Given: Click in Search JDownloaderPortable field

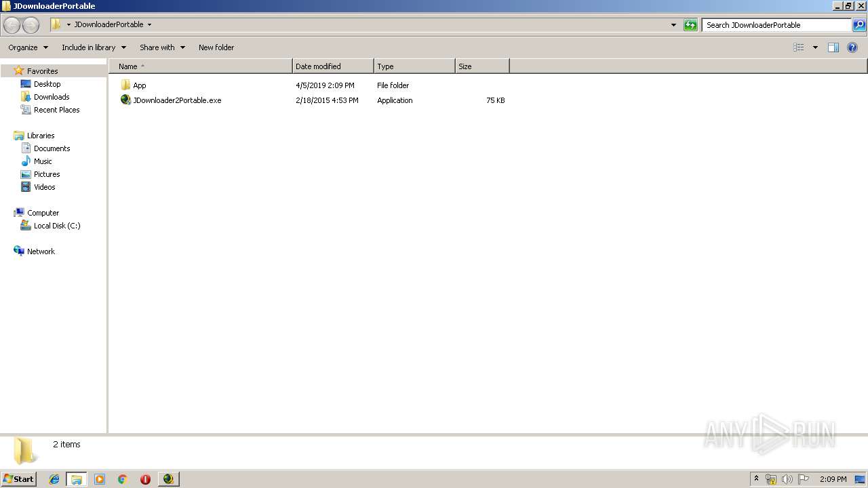Looking at the screenshot, I should 776,25.
